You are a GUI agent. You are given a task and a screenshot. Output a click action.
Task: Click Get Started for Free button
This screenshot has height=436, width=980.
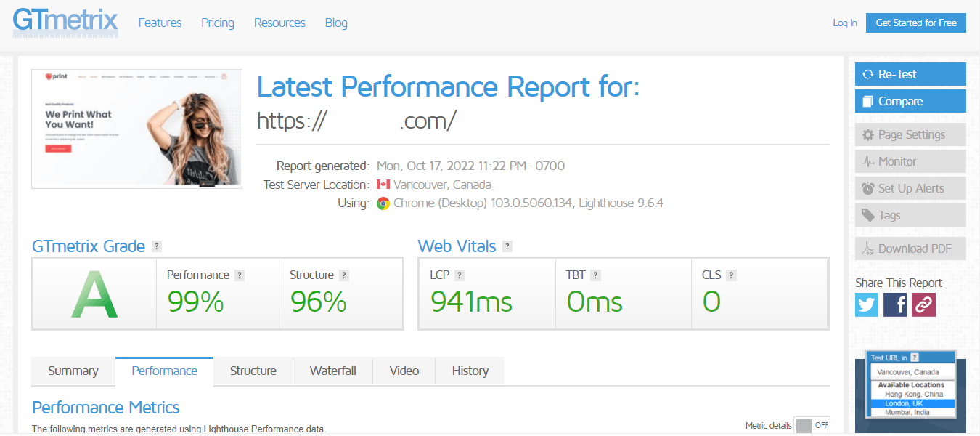[916, 23]
